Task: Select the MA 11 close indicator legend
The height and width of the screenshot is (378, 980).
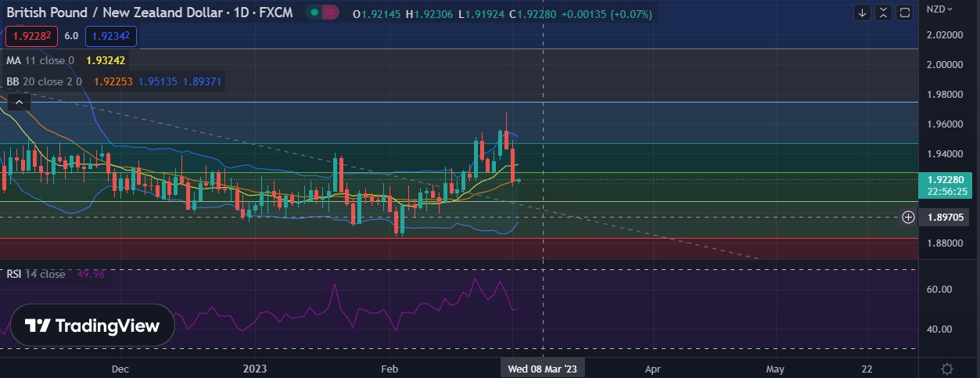Action: coord(41,60)
